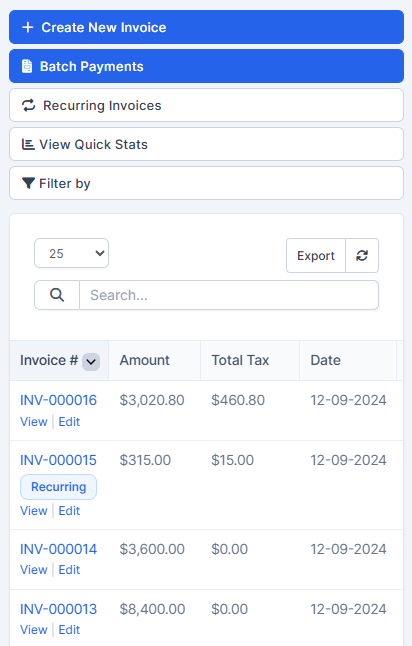Open invoice INV-000013
412x646 pixels.
pyautogui.click(x=59, y=609)
